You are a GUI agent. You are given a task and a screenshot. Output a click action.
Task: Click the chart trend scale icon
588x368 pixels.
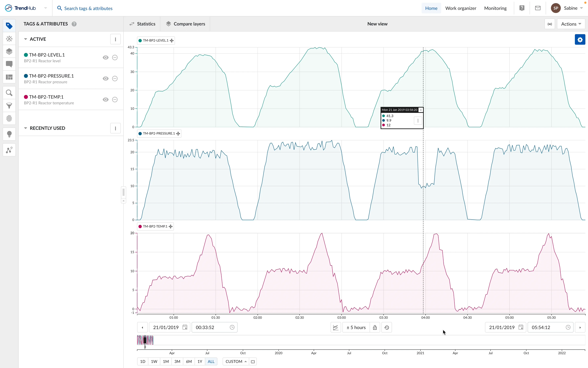click(x=336, y=327)
